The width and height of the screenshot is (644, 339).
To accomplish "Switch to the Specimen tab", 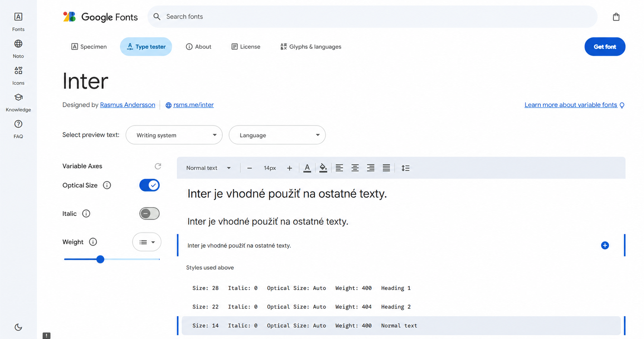I will (89, 47).
